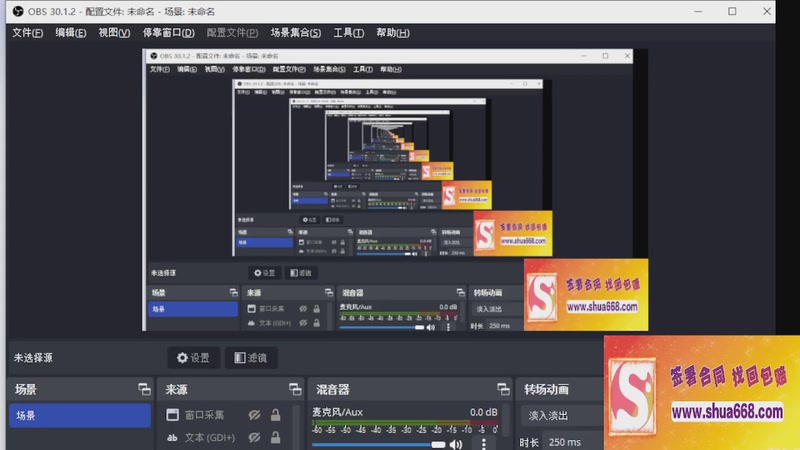Toggle visibility eye of 窗口采集
The width and height of the screenshot is (800, 450).
click(254, 415)
